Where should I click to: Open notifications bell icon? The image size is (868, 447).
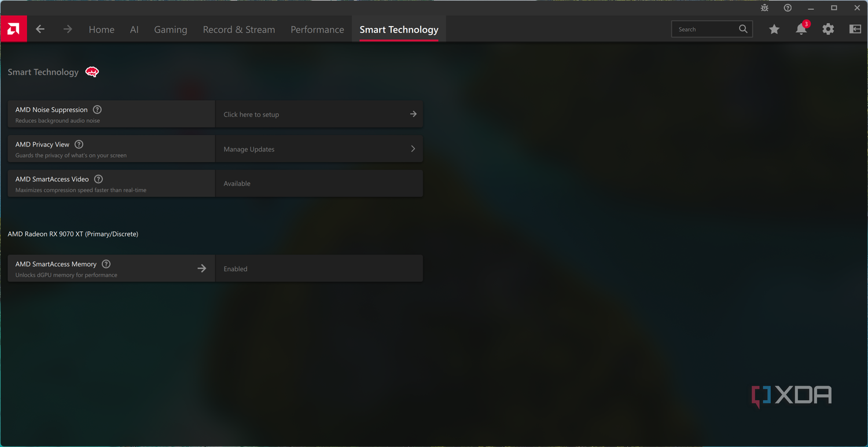pyautogui.click(x=801, y=28)
